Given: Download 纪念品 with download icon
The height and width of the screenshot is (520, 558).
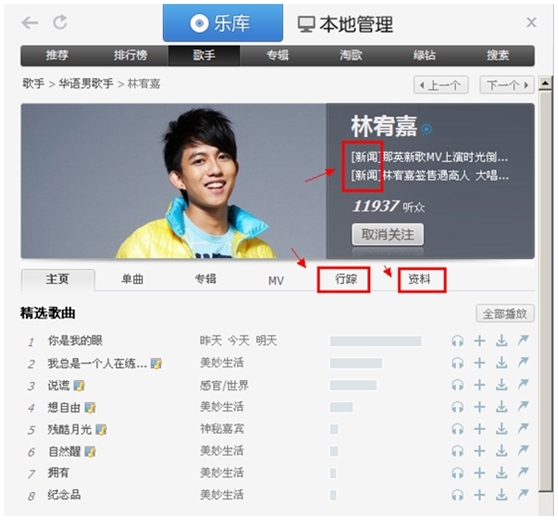Looking at the screenshot, I should tap(502, 494).
